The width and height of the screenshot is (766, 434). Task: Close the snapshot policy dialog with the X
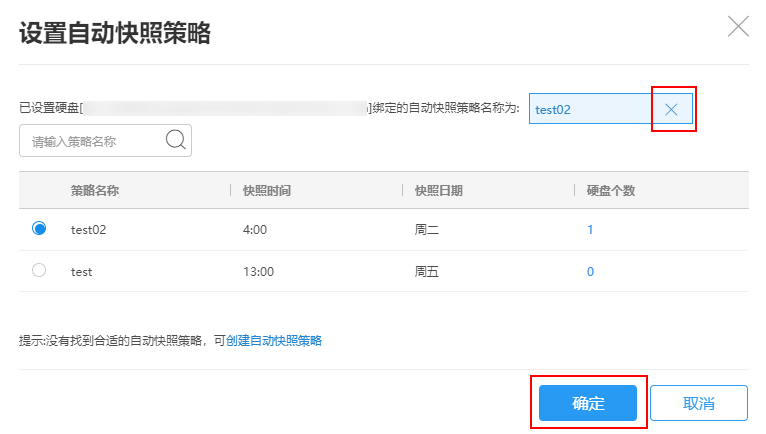[x=738, y=26]
